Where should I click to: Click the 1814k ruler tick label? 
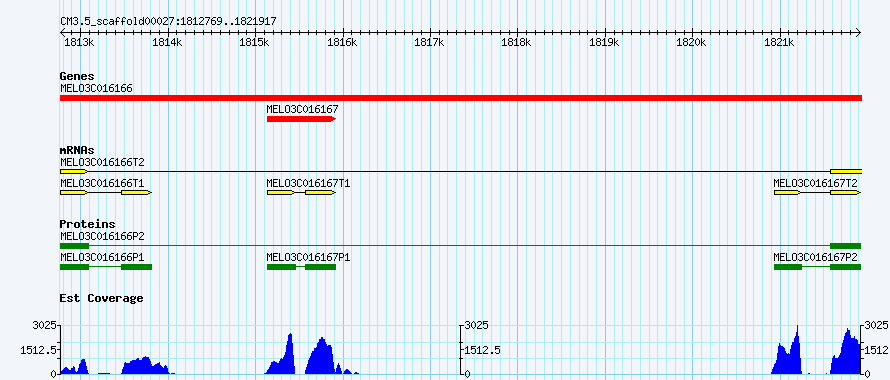[x=167, y=43]
